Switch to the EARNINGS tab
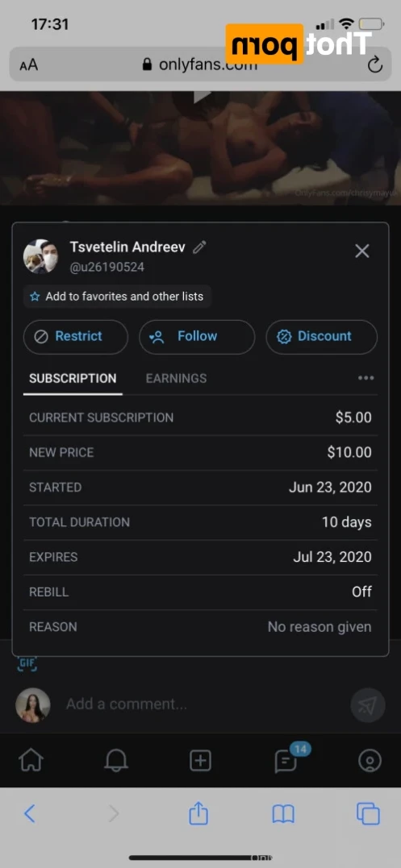 (176, 379)
